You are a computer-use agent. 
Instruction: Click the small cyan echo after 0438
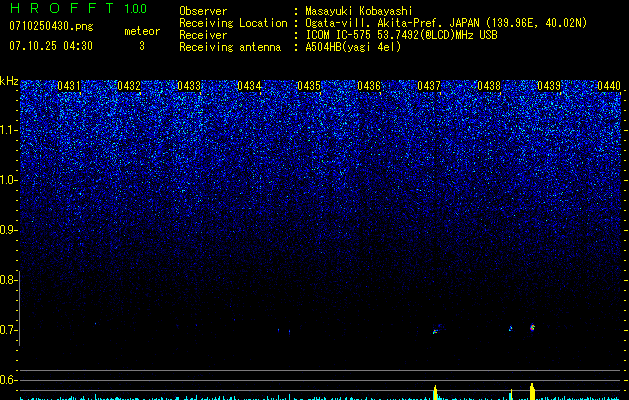click(x=511, y=328)
